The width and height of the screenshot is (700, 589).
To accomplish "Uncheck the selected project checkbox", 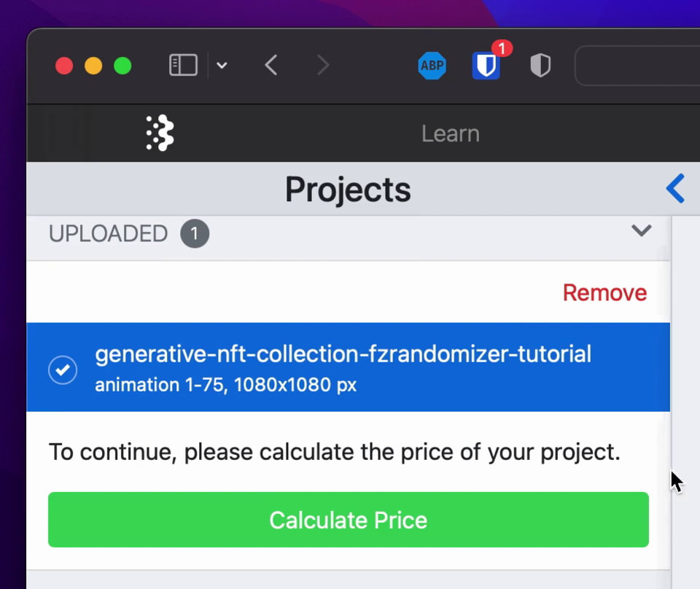I will [62, 370].
